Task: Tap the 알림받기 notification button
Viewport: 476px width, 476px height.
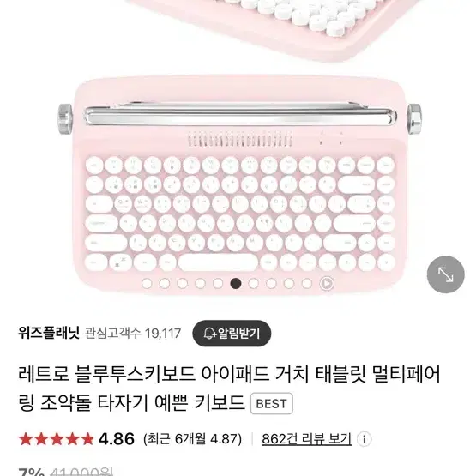Action: (232, 334)
